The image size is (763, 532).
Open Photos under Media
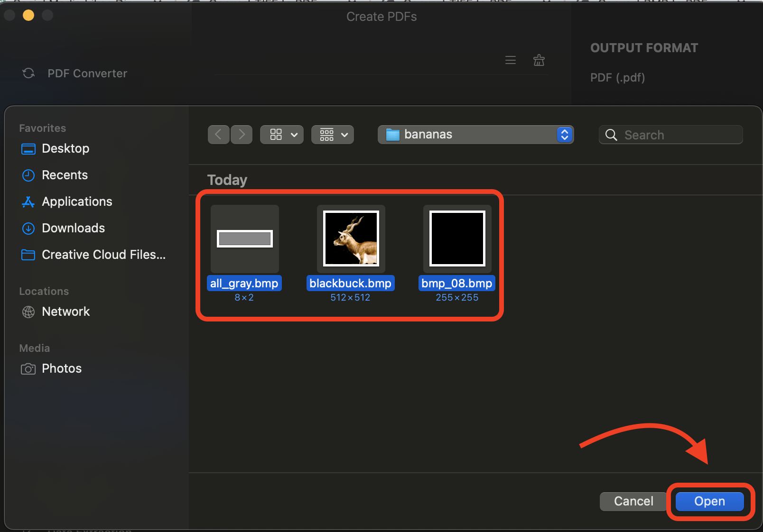tap(62, 368)
